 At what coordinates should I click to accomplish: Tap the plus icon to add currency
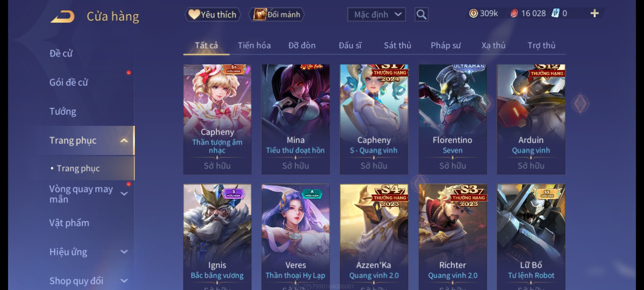[595, 13]
